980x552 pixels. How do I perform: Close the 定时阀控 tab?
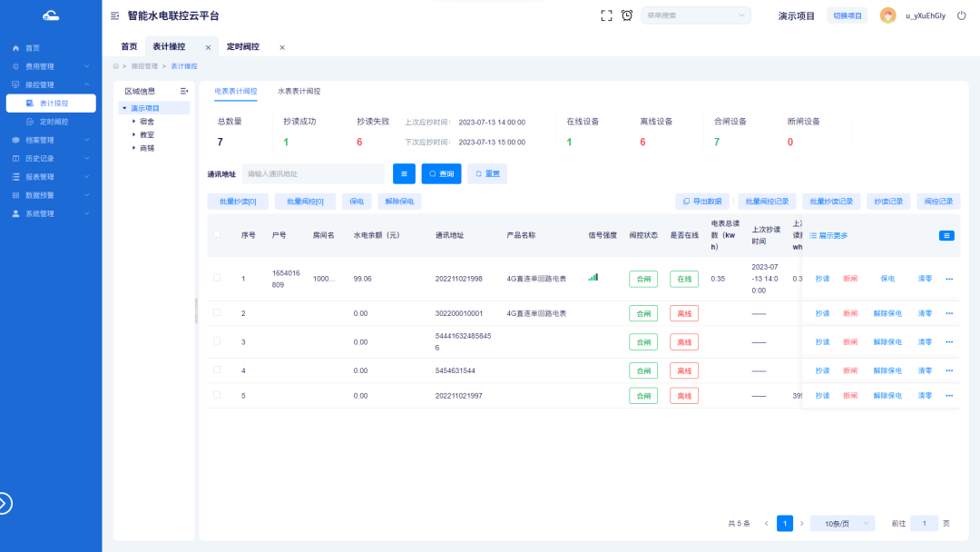(282, 47)
